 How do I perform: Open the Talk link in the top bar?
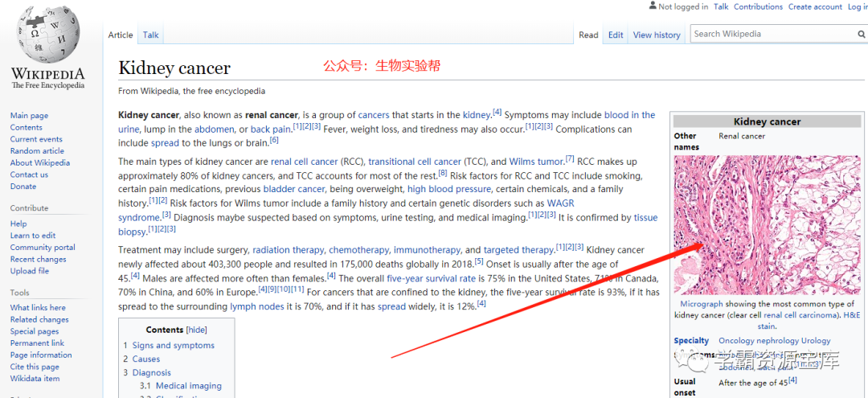721,6
